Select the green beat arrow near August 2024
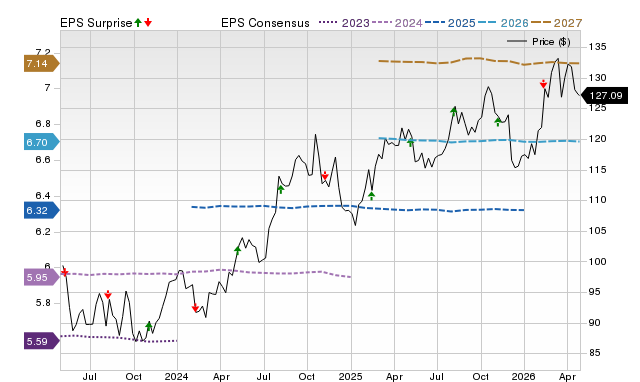 point(281,189)
